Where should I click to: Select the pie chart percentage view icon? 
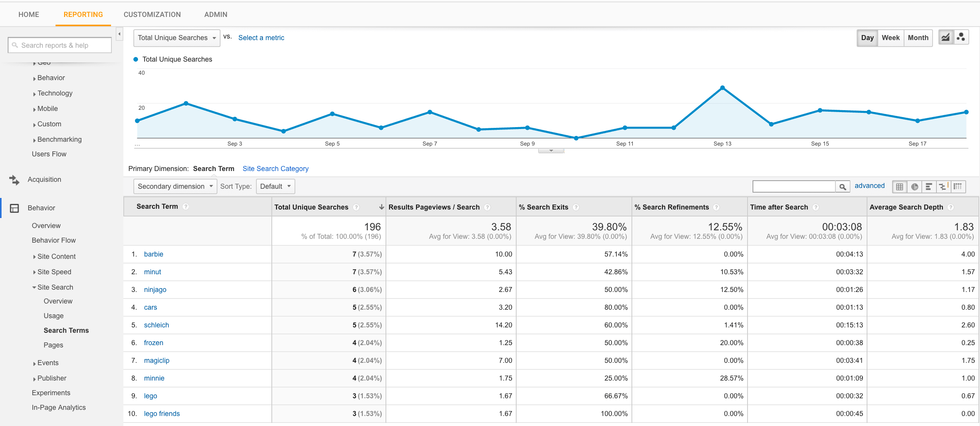pos(914,187)
